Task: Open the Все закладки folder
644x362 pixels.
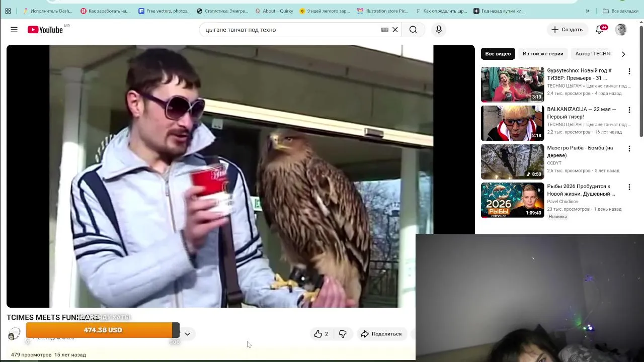Action: 620,11
